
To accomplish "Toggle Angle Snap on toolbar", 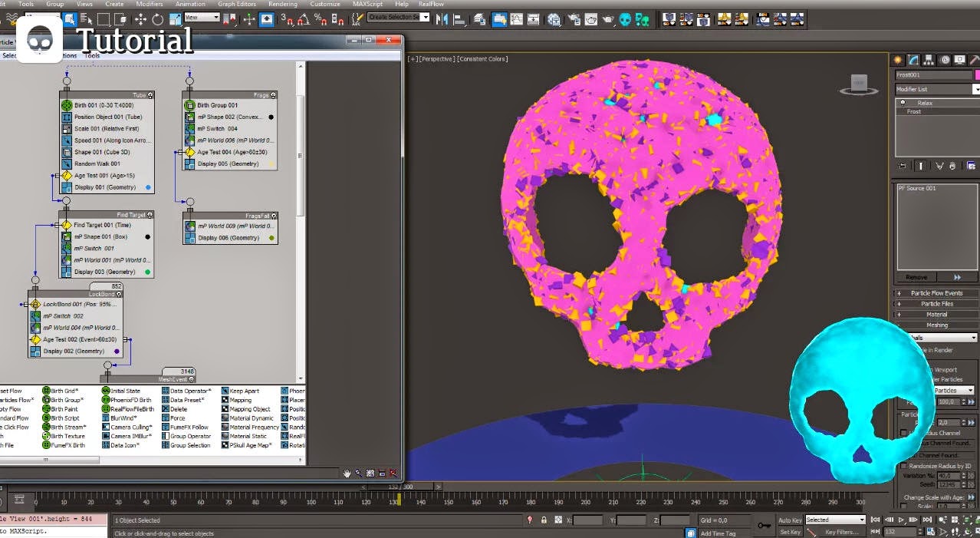I will [303, 19].
